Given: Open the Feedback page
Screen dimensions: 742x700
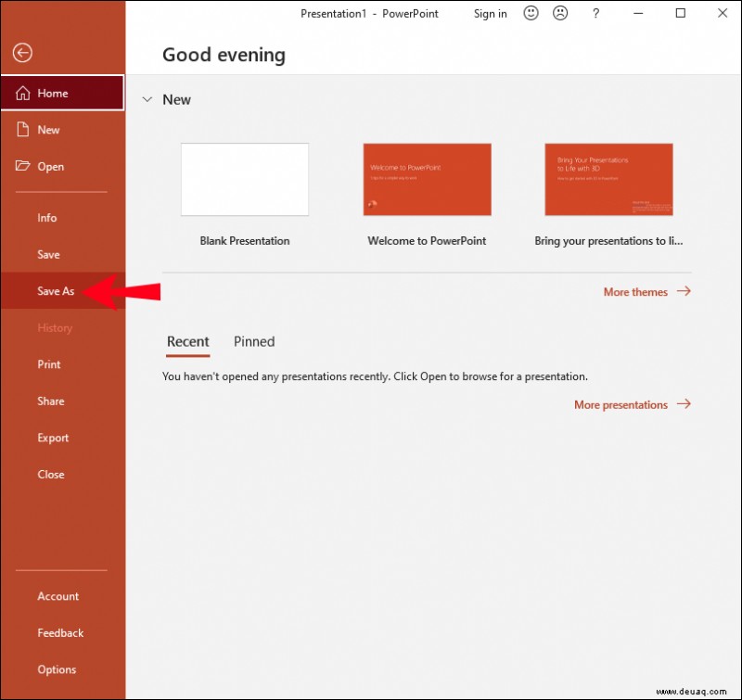Looking at the screenshot, I should (63, 633).
